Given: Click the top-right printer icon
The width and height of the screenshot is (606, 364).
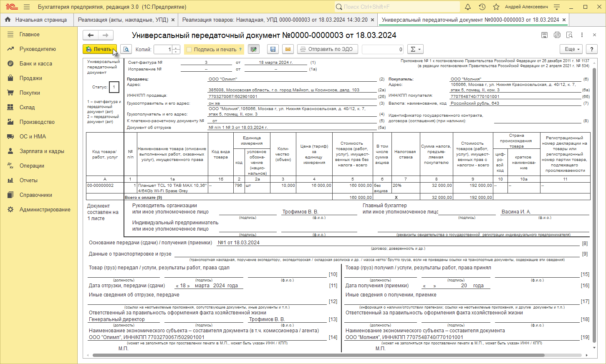Looking at the screenshot, I should pyautogui.click(x=557, y=35).
